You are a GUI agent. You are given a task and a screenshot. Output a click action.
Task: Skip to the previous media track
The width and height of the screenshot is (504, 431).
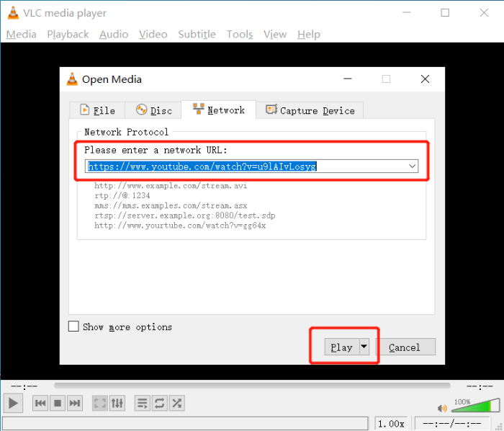tap(40, 403)
